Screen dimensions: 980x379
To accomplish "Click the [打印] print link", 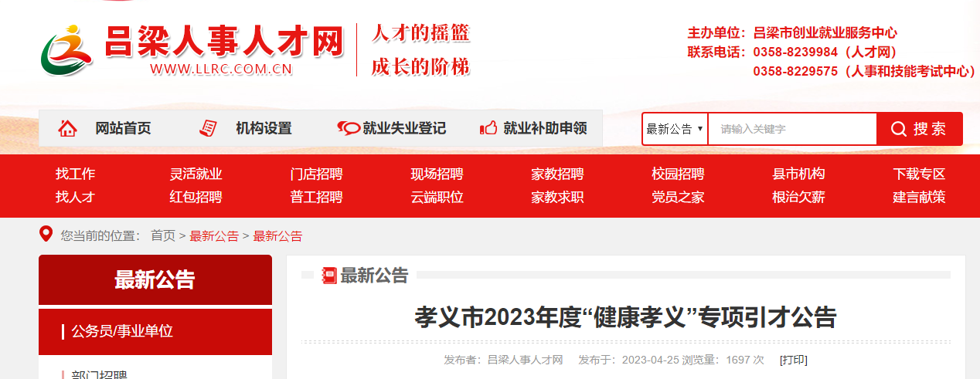I will pyautogui.click(x=793, y=360).
